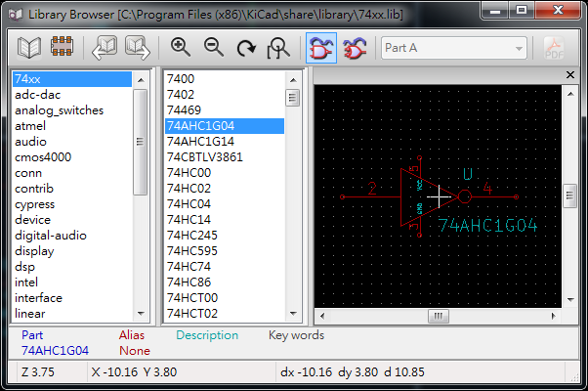Show the next part
The width and height of the screenshot is (588, 391).
(x=137, y=48)
